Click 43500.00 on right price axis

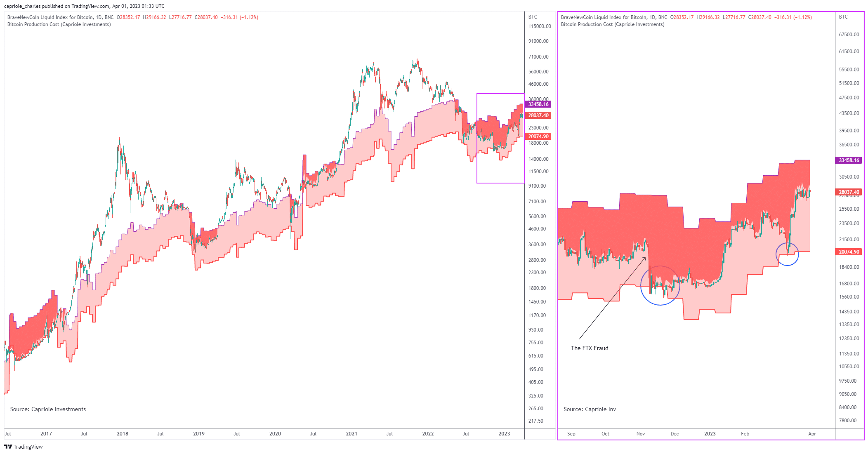pos(849,113)
